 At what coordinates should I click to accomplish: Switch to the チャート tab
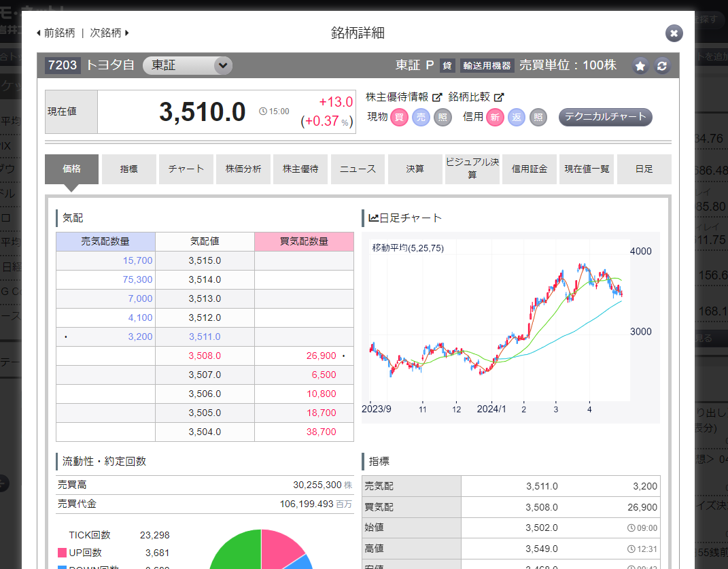click(186, 169)
